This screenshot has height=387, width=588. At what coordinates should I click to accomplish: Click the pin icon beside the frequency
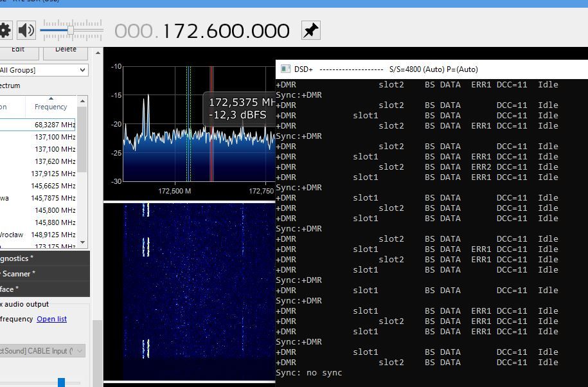click(311, 30)
